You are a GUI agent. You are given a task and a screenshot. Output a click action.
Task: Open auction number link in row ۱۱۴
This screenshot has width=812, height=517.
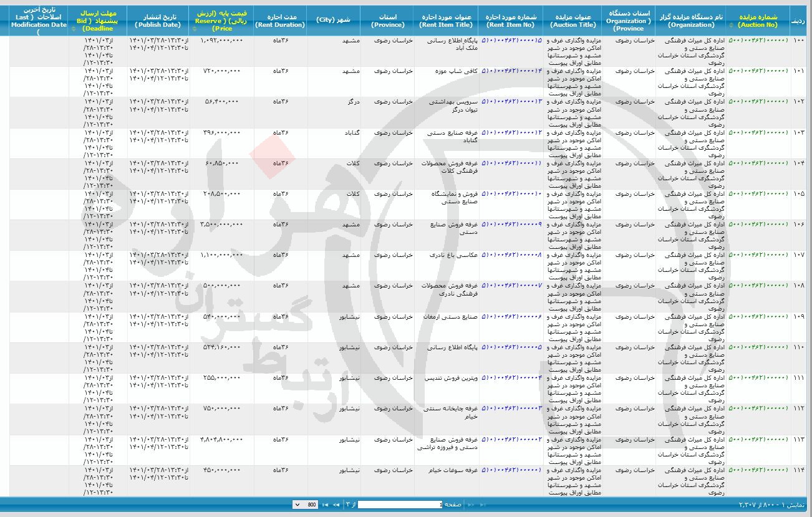pos(757,470)
